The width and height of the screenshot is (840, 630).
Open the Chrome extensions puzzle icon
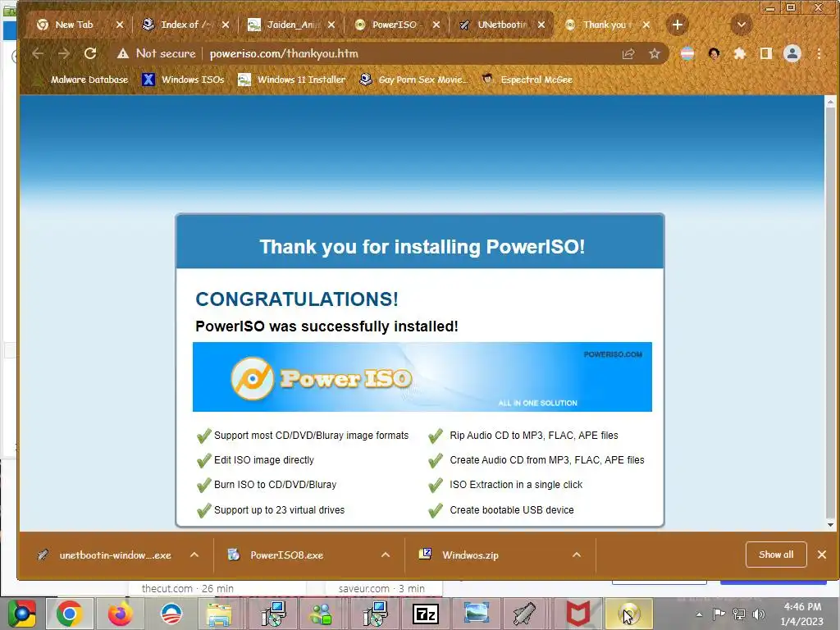[x=740, y=53]
